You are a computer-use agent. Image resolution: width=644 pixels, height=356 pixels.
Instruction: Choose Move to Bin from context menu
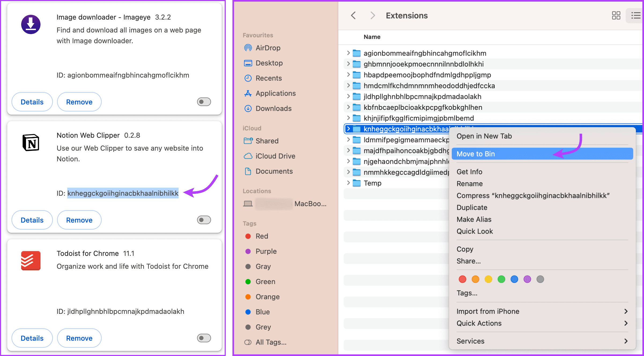coord(475,154)
